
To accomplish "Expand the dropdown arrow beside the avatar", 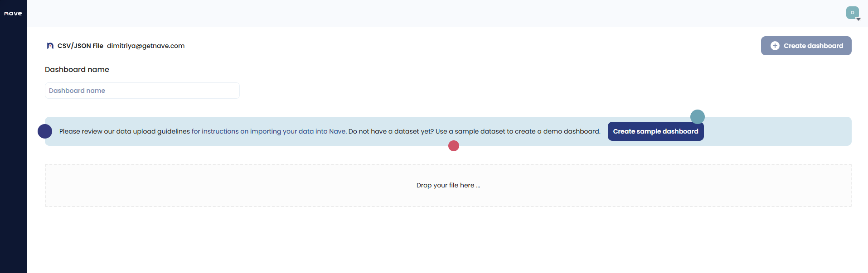I will tap(858, 19).
